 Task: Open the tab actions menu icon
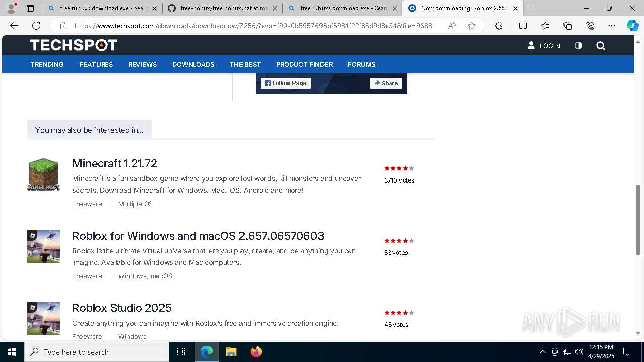(x=30, y=8)
